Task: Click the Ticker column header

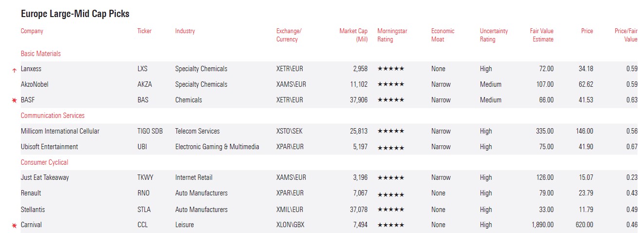Action: 144,31
